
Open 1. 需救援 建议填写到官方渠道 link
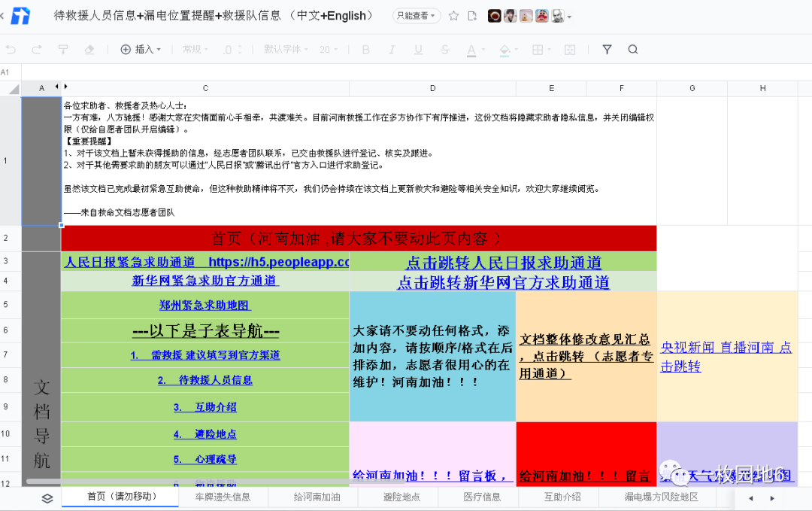click(x=205, y=355)
